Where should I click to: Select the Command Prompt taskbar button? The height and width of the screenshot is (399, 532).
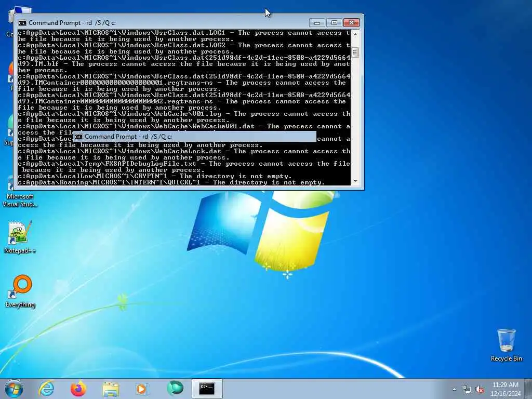point(207,389)
